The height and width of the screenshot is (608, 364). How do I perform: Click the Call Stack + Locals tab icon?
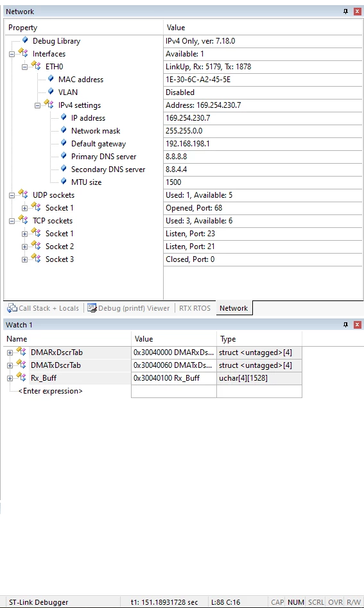tap(12, 308)
